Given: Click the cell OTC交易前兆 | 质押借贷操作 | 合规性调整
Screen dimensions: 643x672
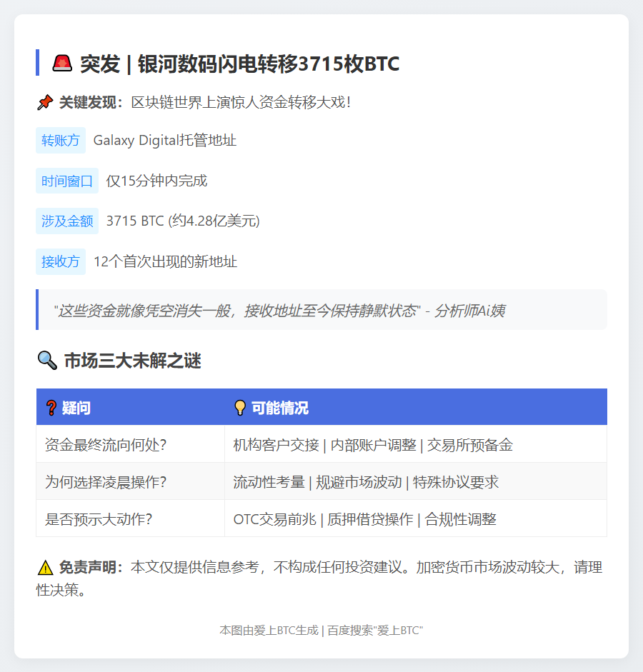Looking at the screenshot, I should tap(416, 518).
